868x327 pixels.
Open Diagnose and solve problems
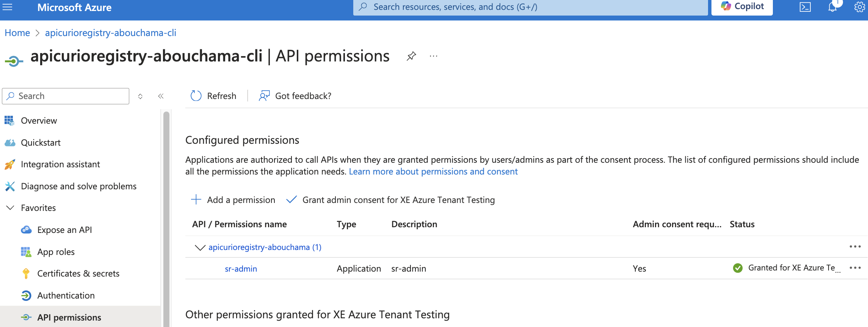pyautogui.click(x=78, y=186)
